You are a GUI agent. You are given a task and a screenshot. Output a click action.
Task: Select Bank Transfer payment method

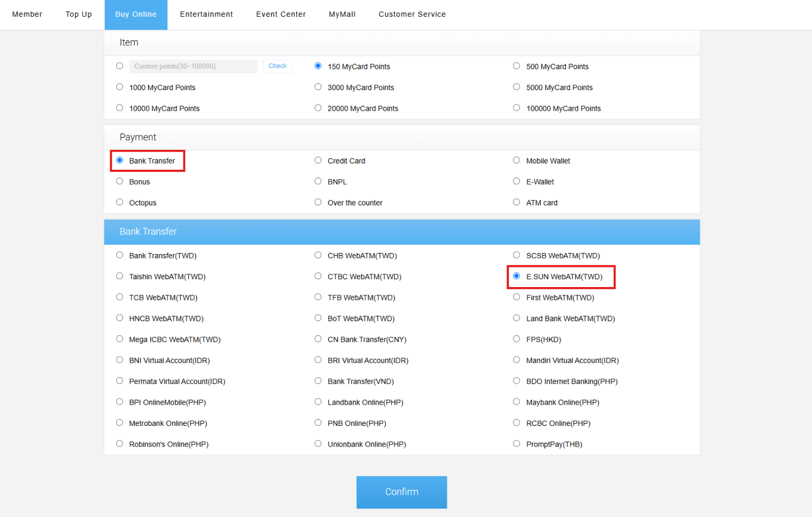pyautogui.click(x=120, y=161)
